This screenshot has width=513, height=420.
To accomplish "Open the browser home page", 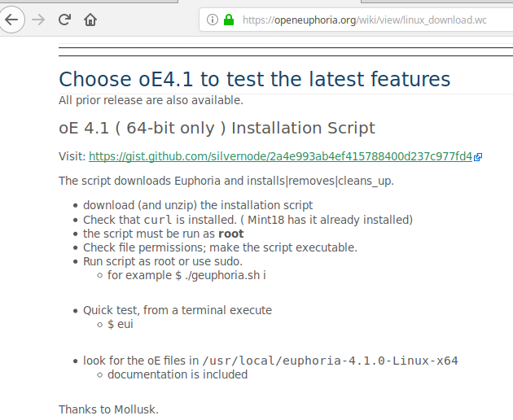I will coord(90,20).
